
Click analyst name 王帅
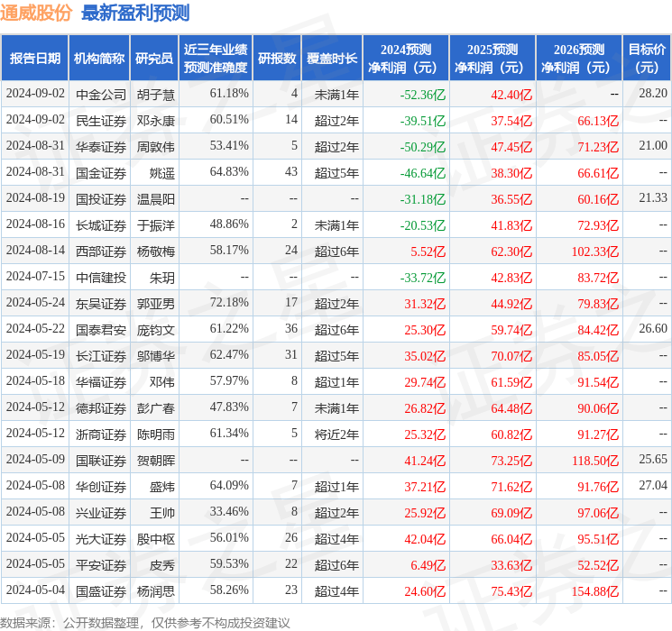click(162, 512)
